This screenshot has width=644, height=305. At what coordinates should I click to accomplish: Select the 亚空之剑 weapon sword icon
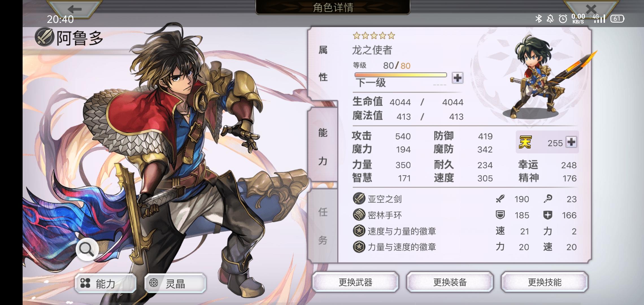point(359,199)
